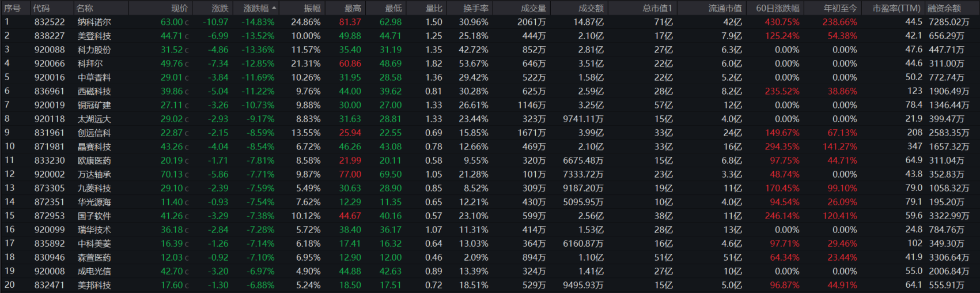This screenshot has width=980, height=293.
Task: Select stock code 831961 in row 9
Action: pyautogui.click(x=50, y=133)
